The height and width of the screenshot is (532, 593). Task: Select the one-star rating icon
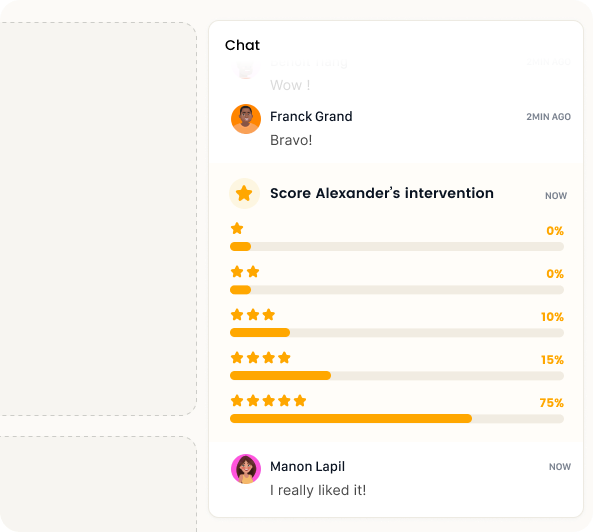click(x=237, y=228)
